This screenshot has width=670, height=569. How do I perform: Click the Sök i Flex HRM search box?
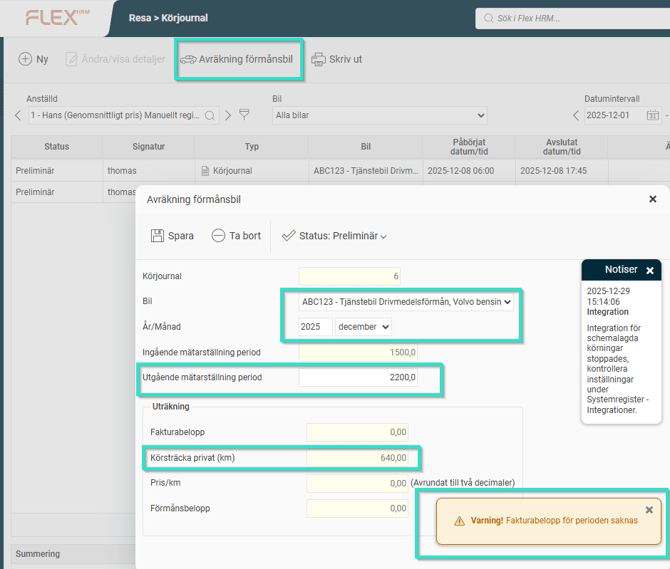[x=570, y=18]
